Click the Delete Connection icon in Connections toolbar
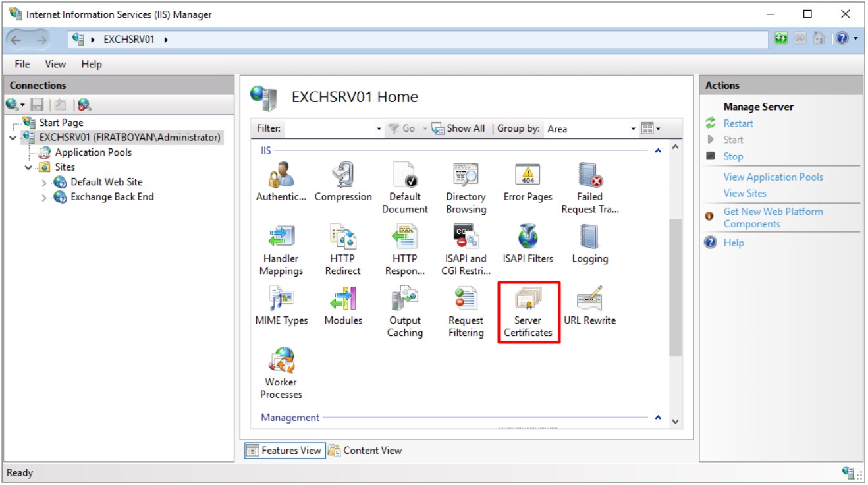 click(x=84, y=104)
